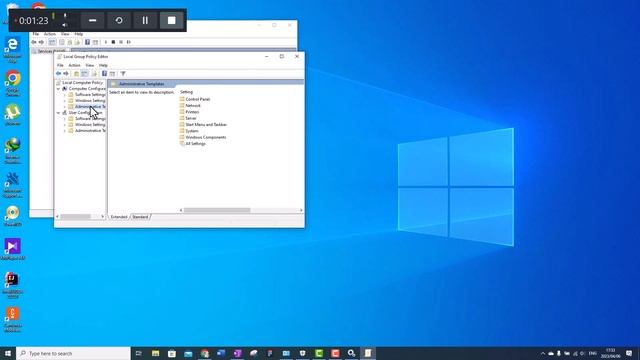Expand Administrative Templates under Computer Configuration
Screen dimensions: 640x360
(x=64, y=107)
